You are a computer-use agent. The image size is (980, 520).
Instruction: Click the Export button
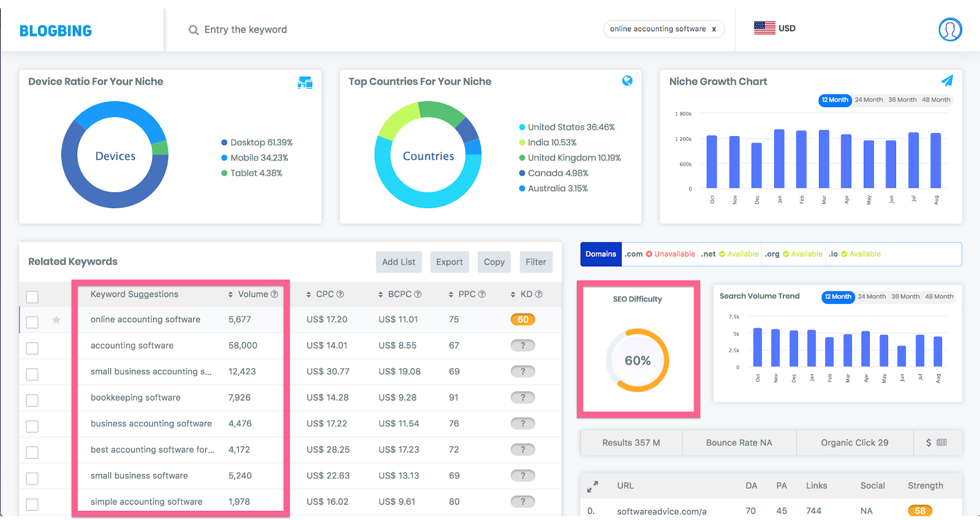pos(450,262)
